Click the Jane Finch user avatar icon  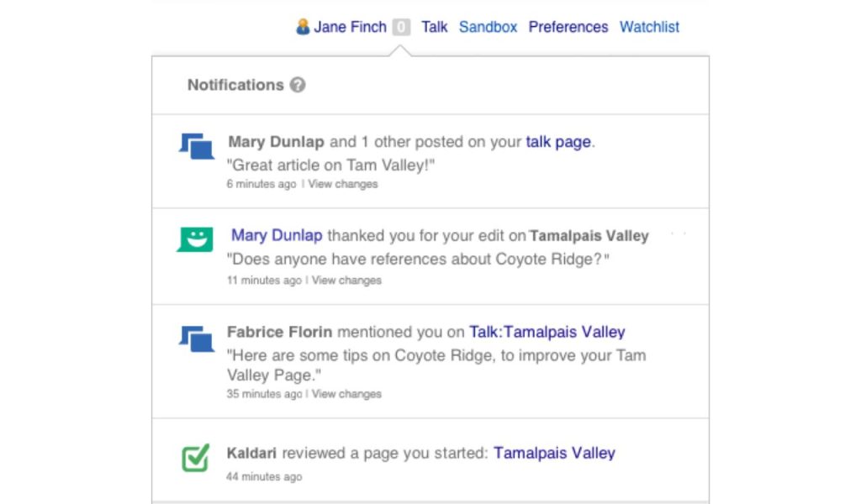tap(304, 26)
